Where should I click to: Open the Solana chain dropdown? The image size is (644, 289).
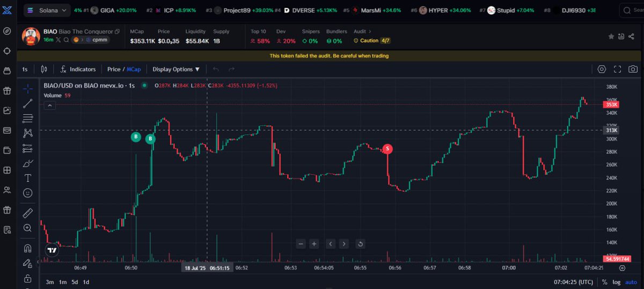[47, 10]
